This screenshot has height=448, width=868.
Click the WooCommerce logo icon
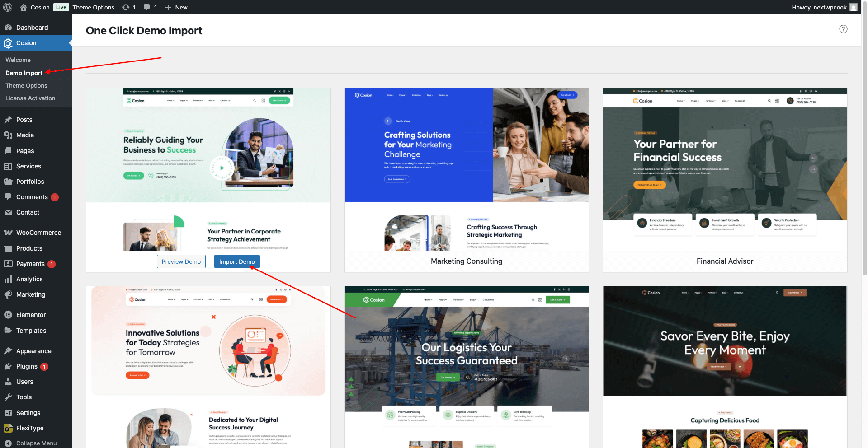coord(8,233)
